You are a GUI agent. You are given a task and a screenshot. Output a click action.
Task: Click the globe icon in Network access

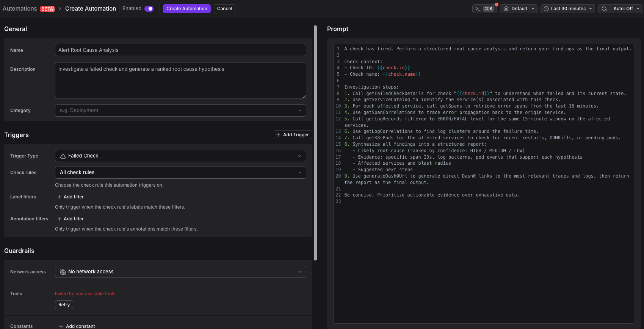point(63,272)
